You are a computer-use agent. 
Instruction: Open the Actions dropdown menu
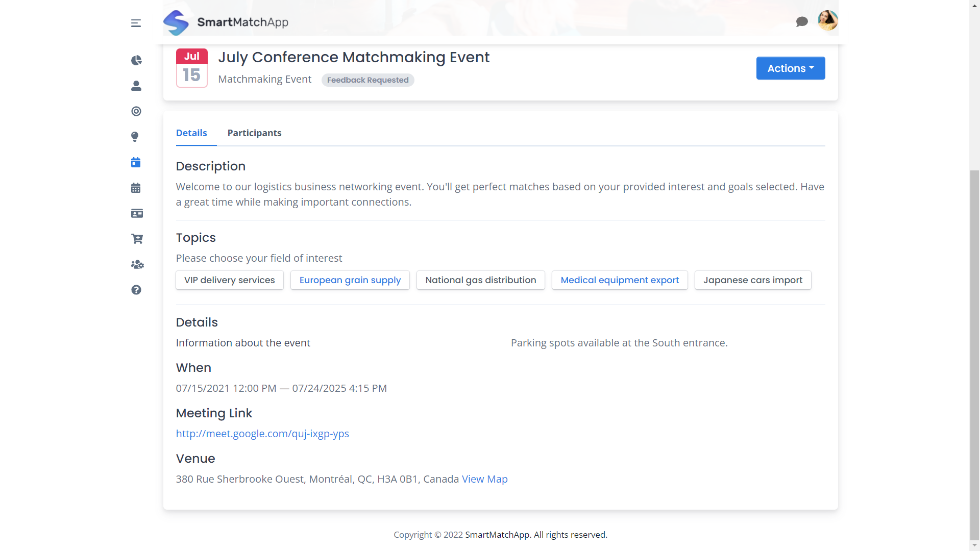[790, 68]
